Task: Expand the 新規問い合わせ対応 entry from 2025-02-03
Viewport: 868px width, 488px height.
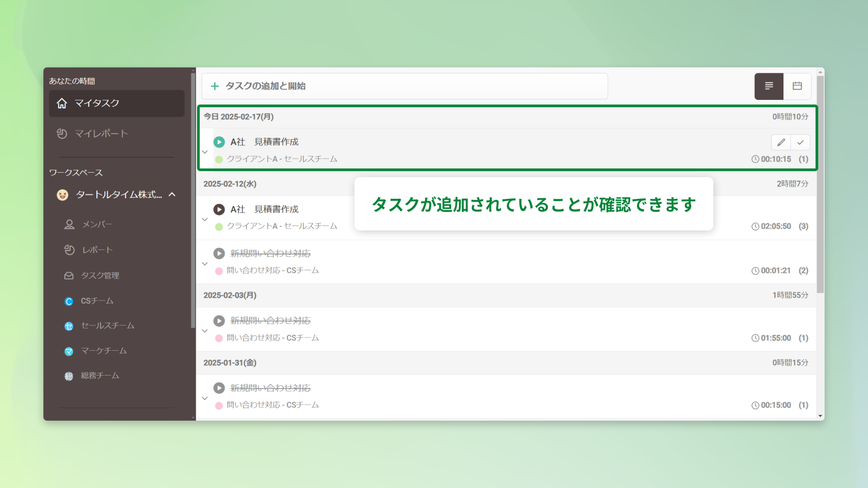Action: point(205,330)
